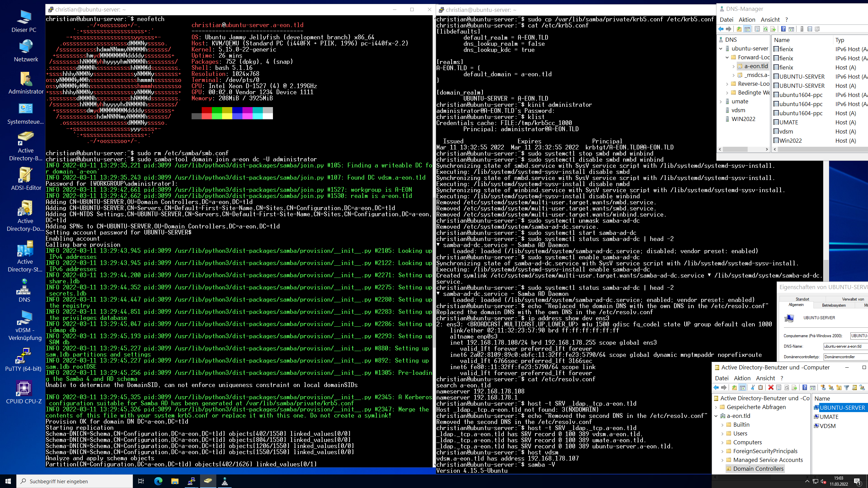
Task: Click DNS-Name field in properties dialog
Action: pos(846,346)
